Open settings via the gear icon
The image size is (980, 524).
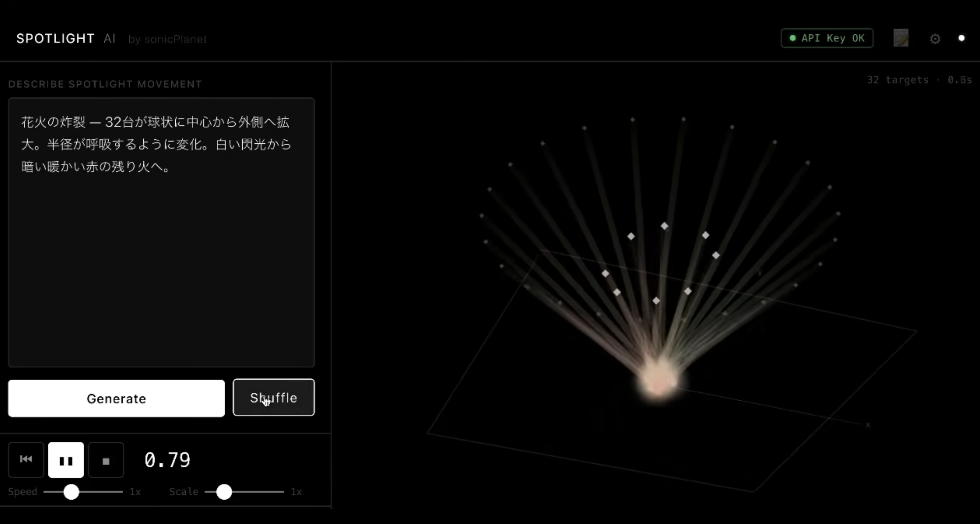tap(935, 38)
